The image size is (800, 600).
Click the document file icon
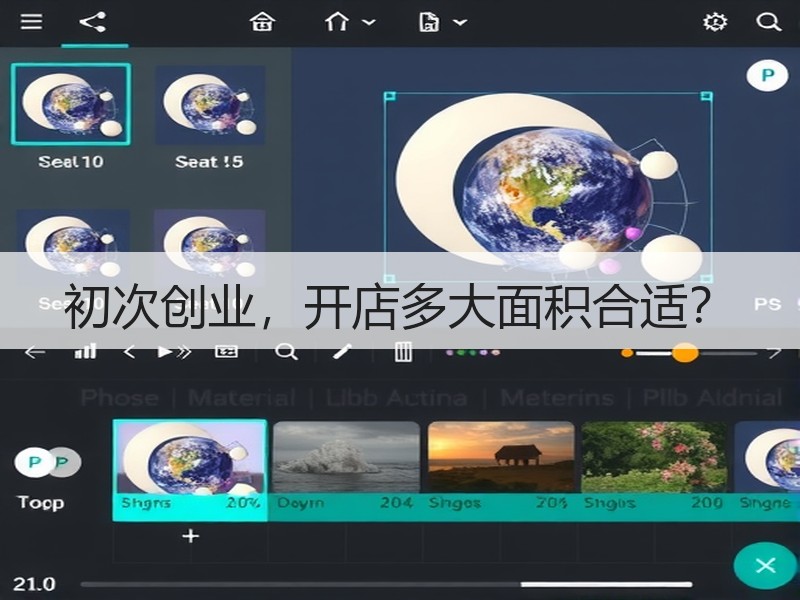[429, 22]
